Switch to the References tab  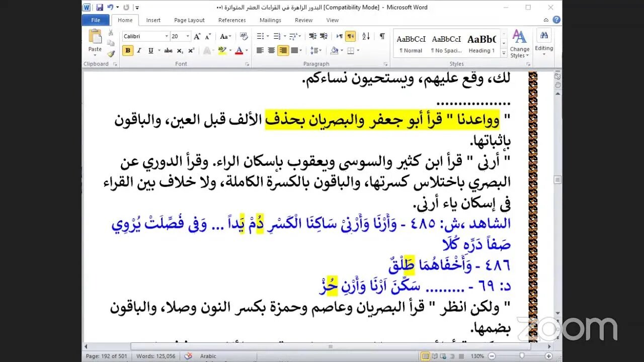pos(232,20)
